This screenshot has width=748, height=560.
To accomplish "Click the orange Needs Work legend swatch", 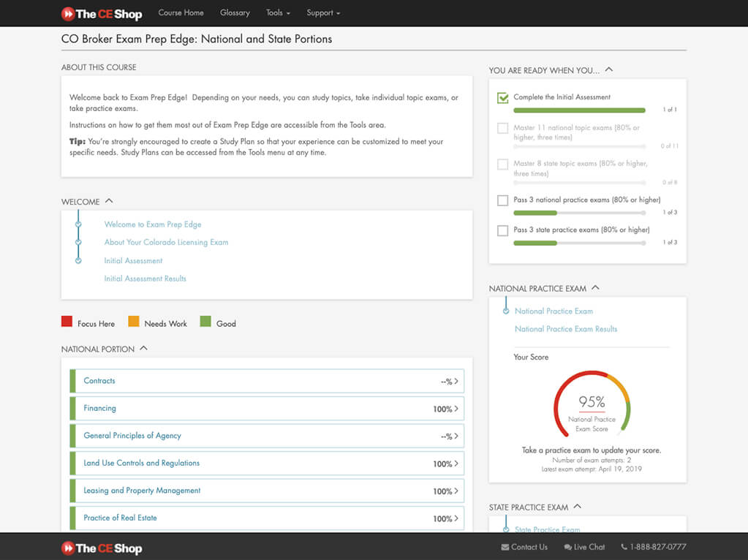I will point(134,322).
